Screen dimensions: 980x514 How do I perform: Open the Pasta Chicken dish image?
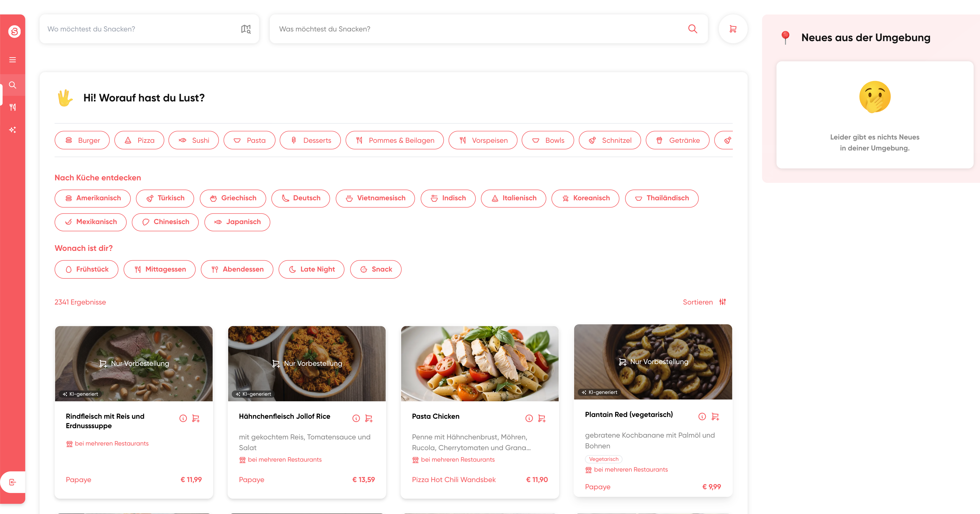[480, 363]
